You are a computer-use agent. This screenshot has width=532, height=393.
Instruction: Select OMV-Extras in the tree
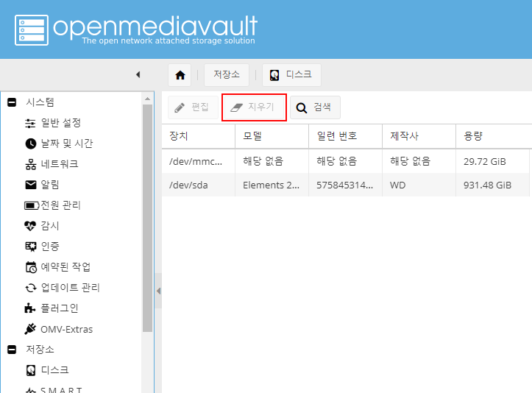coord(66,329)
